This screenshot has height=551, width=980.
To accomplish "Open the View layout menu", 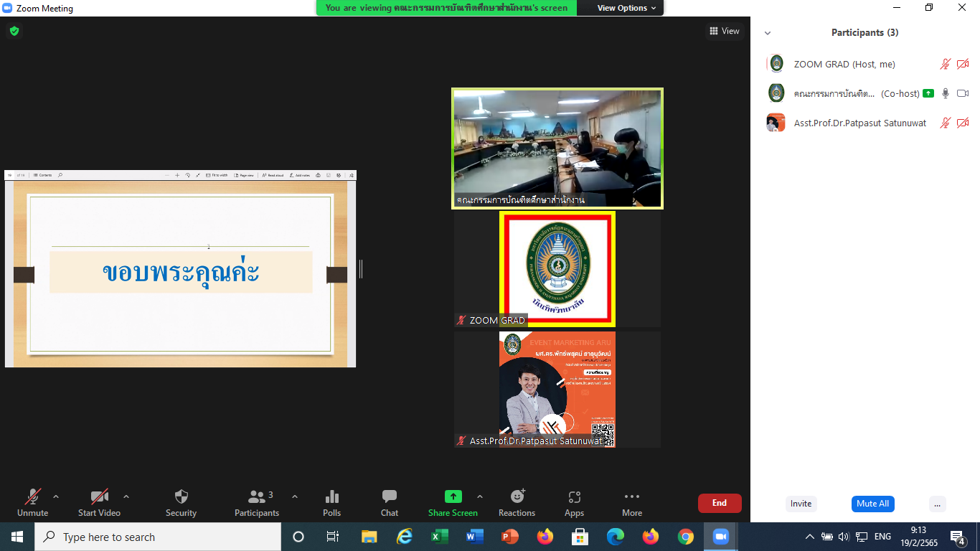I will click(724, 31).
